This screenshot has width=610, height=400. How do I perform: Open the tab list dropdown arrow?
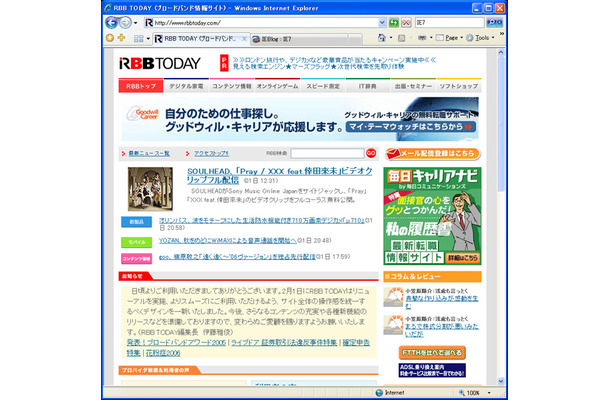pos(148,39)
